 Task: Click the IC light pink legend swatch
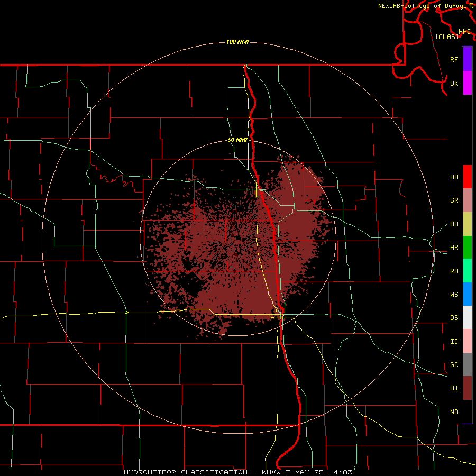[x=467, y=341]
